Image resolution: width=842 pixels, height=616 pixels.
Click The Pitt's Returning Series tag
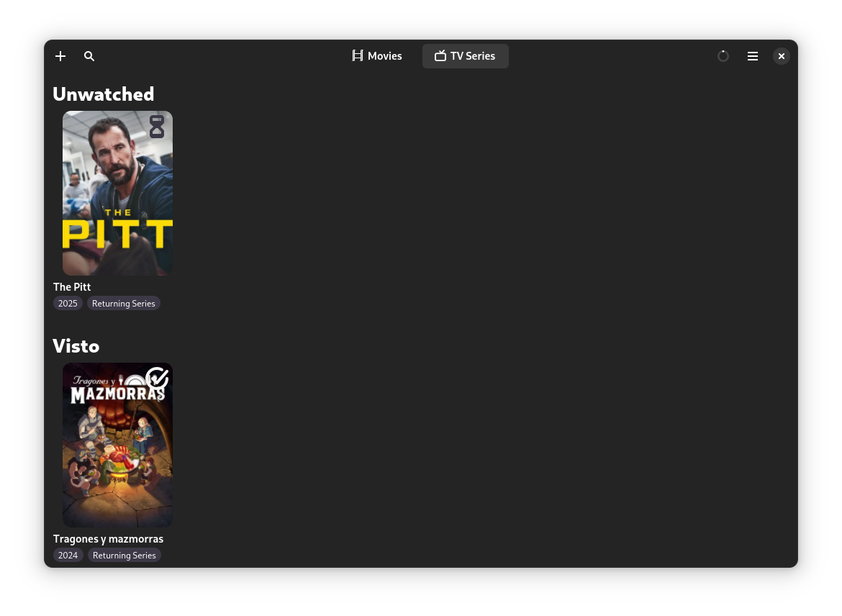(124, 304)
